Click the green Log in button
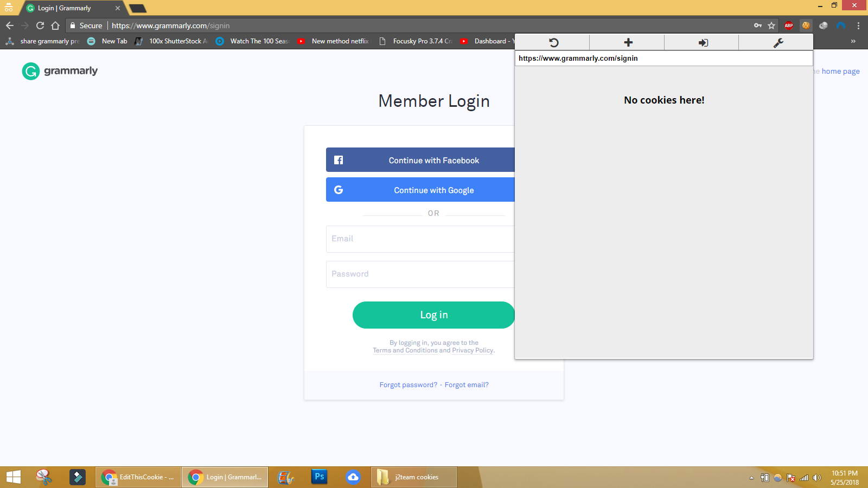The height and width of the screenshot is (488, 868). (433, 315)
